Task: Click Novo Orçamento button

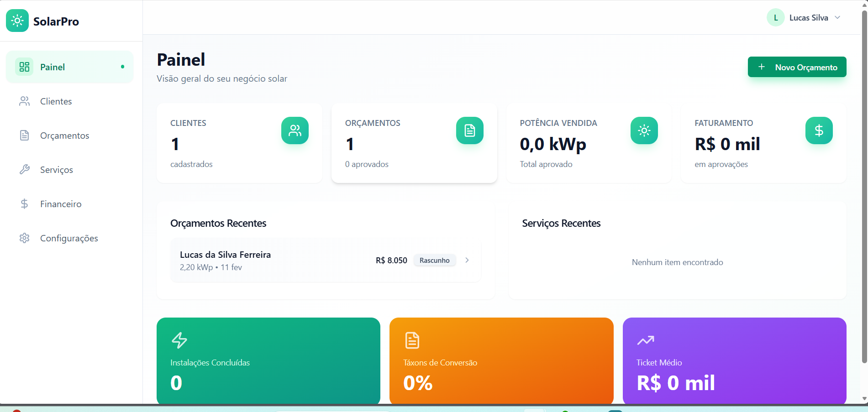Action: 797,67
